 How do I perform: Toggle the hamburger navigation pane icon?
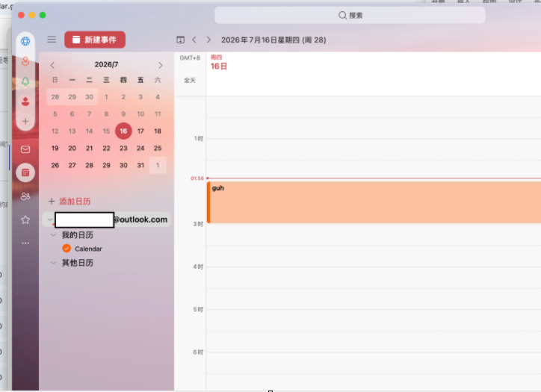coord(52,40)
